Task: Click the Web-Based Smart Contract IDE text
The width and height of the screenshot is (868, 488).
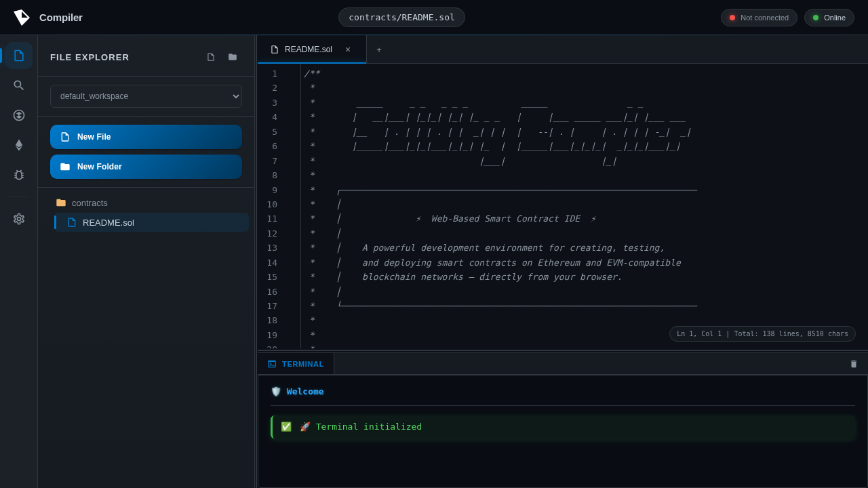Action: (506, 218)
